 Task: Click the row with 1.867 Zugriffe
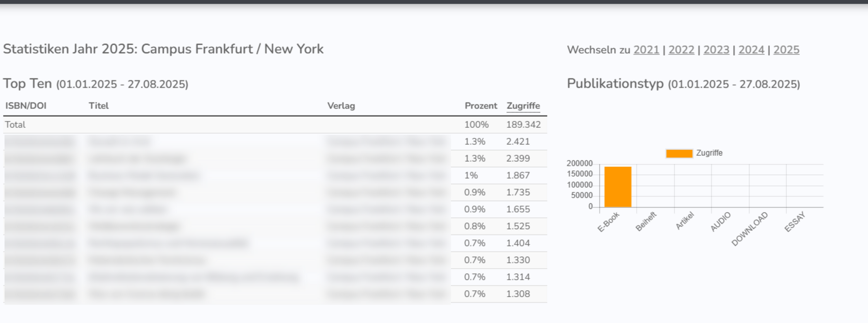pos(275,175)
